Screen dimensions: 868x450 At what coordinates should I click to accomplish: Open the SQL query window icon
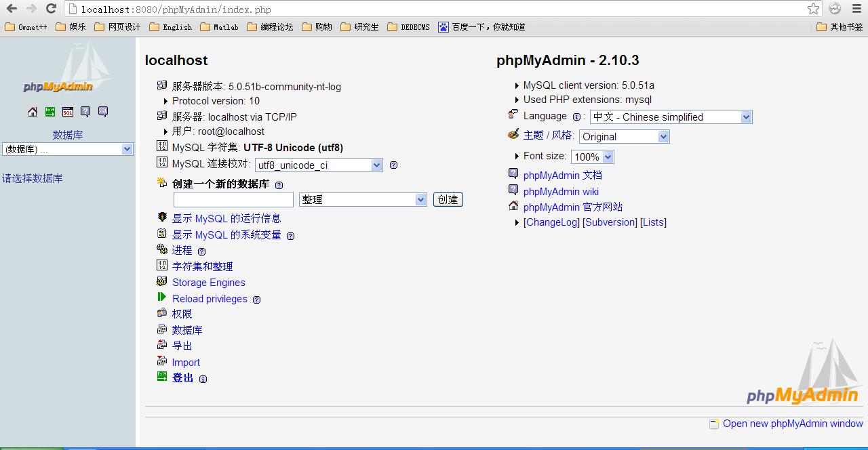pyautogui.click(x=67, y=111)
